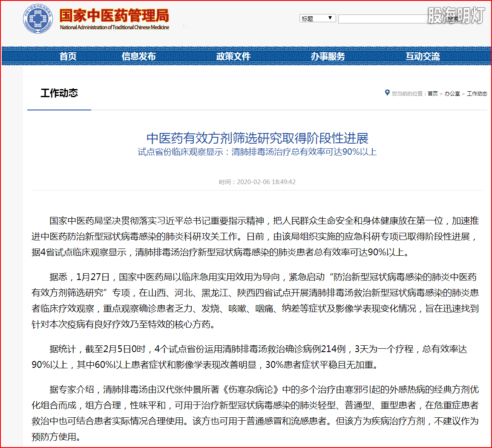
Task: Click the paragraph beginning 据悉,1月27日
Action: [x=255, y=301]
